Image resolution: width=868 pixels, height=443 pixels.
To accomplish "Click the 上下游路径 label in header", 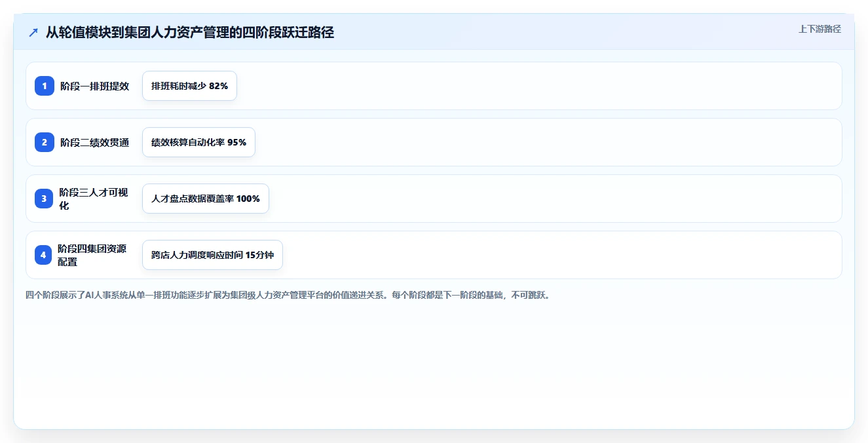I will click(820, 29).
